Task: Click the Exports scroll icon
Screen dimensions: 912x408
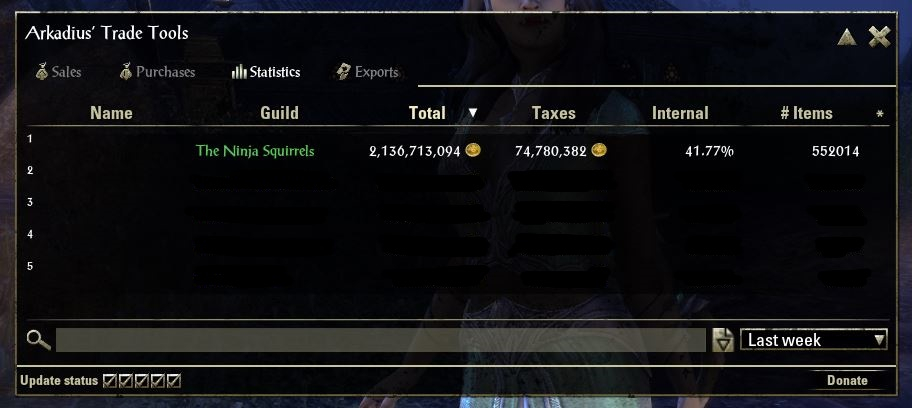Action: tap(343, 72)
